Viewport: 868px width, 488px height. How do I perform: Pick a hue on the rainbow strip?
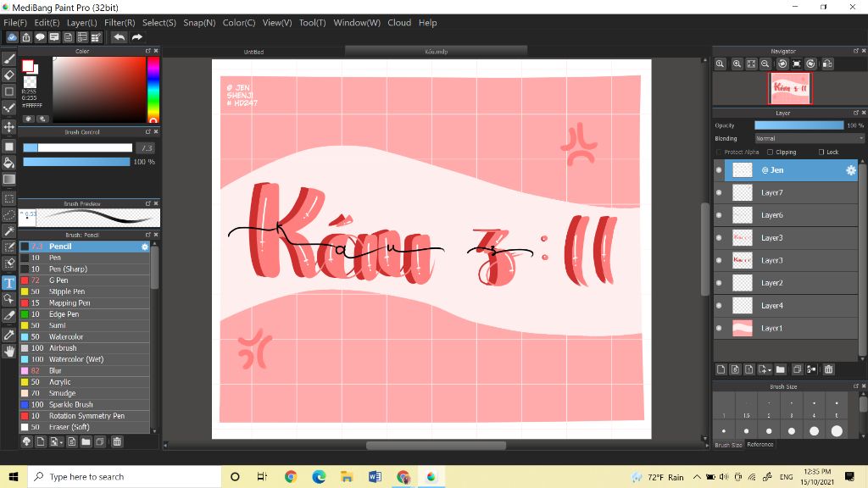point(153,88)
